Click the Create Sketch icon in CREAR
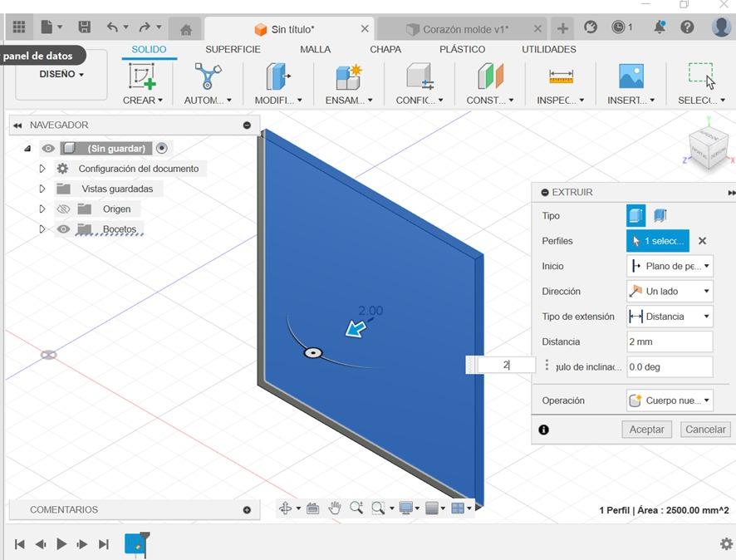The height and width of the screenshot is (560, 736). pos(142,76)
